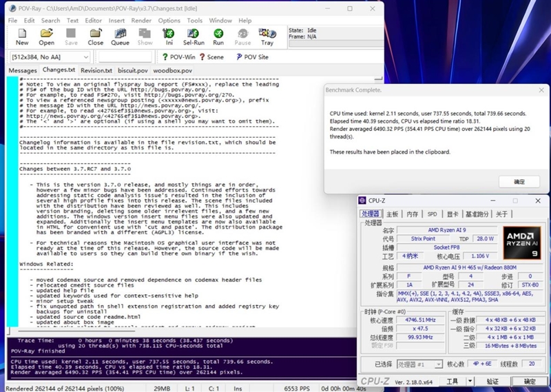The height and width of the screenshot is (392, 551).
Task: Confirm the Benchmark Complete dialog with 确定
Action: [x=519, y=182]
